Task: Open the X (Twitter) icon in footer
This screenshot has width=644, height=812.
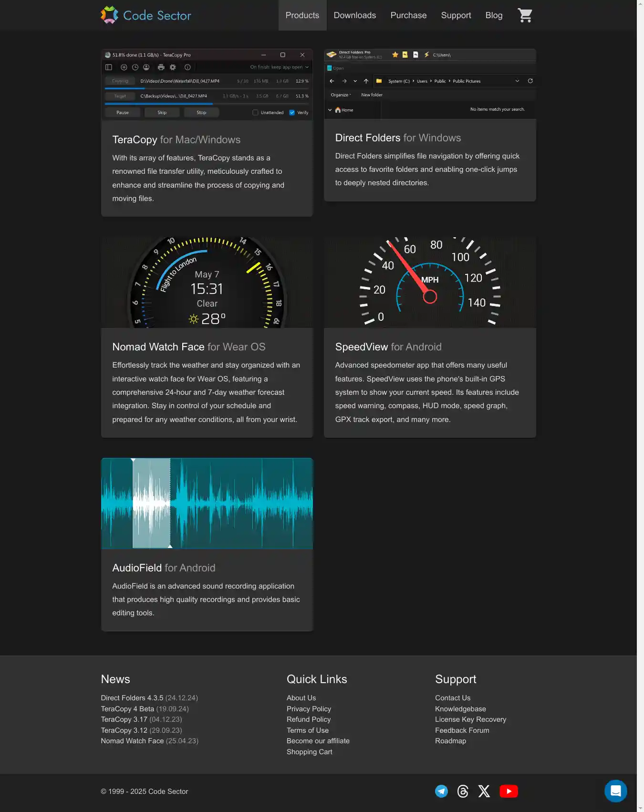Action: 484,791
